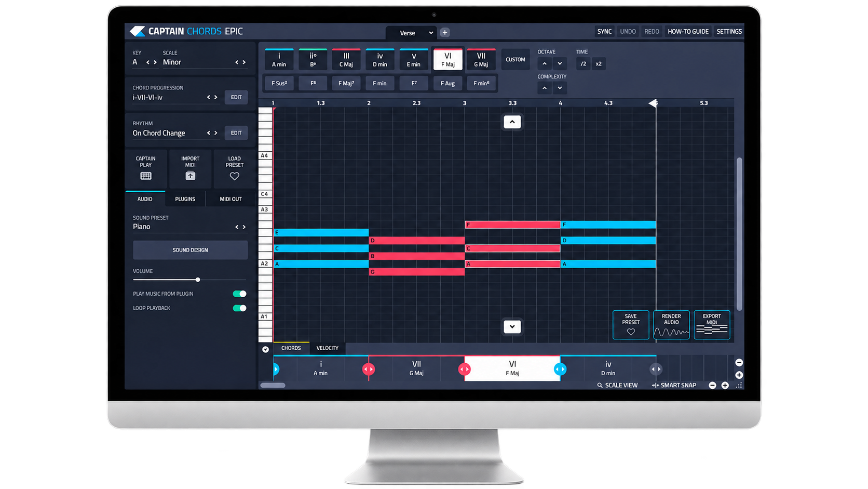This screenshot has height=489, width=868.
Task: Select the G Maj chord block in timeline
Action: click(416, 368)
